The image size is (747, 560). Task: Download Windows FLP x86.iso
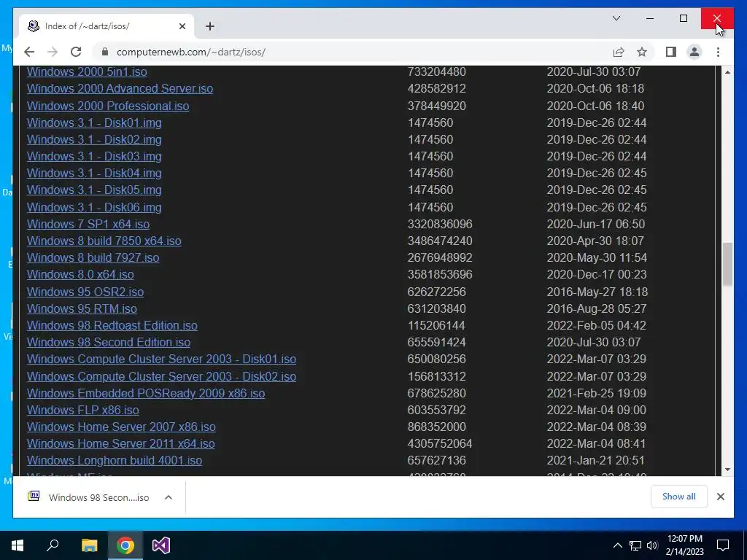click(x=83, y=410)
